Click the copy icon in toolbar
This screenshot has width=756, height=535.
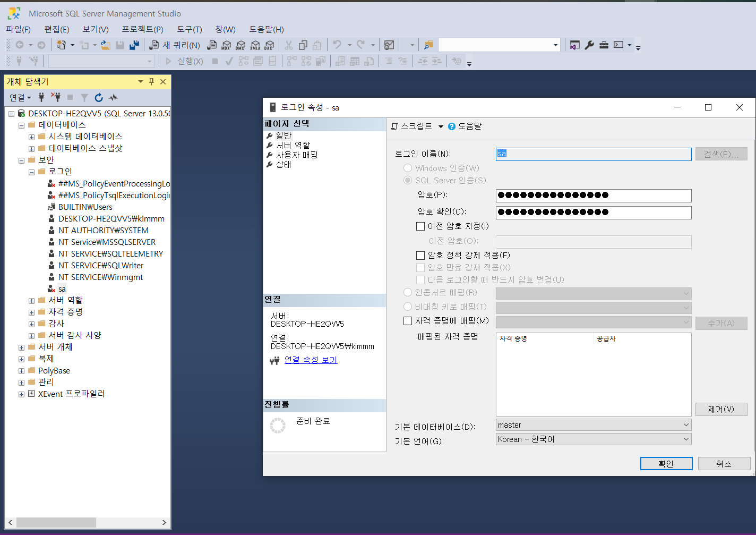tap(303, 45)
